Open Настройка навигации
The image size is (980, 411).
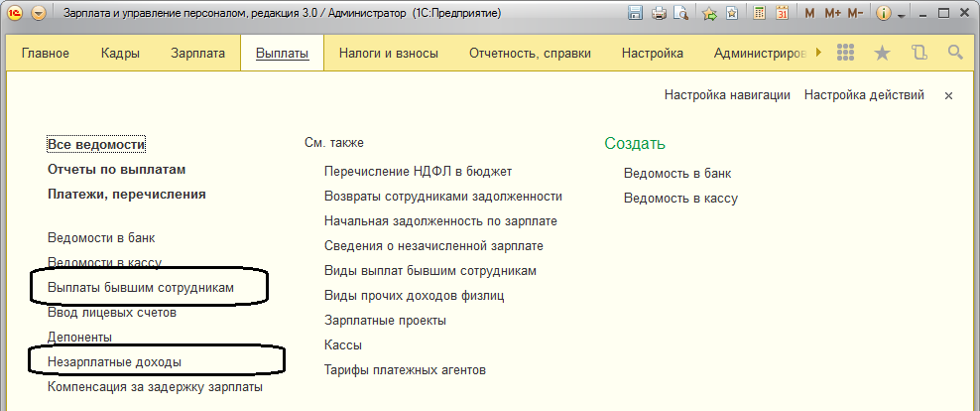coord(727,95)
